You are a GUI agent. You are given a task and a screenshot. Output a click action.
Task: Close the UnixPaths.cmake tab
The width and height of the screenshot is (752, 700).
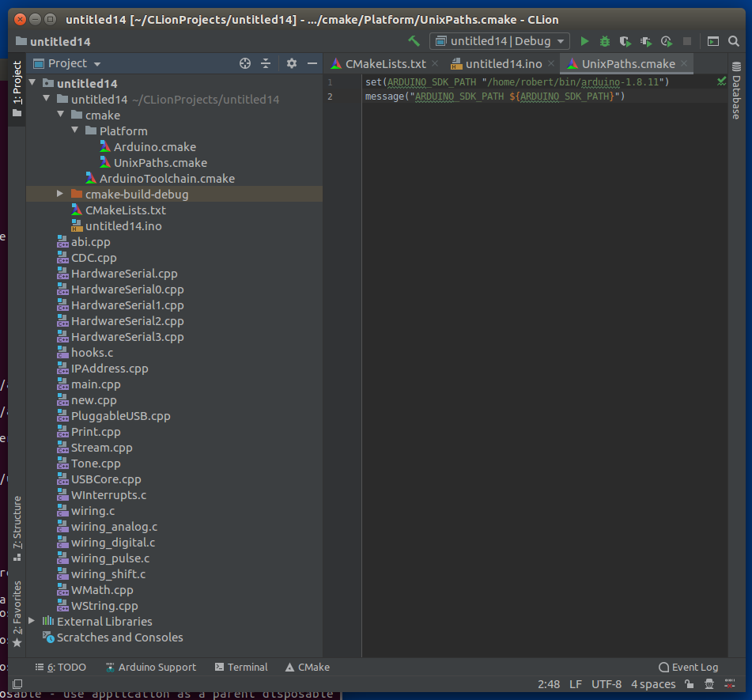click(684, 63)
